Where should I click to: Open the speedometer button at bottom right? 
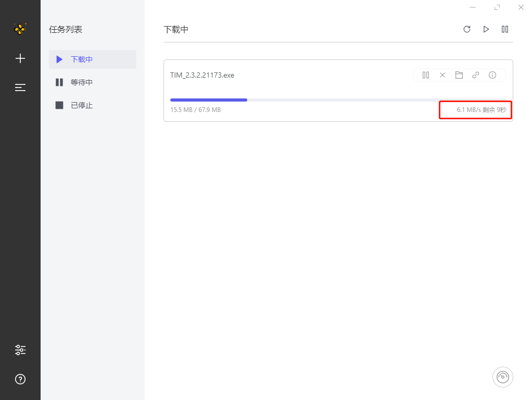(x=503, y=377)
